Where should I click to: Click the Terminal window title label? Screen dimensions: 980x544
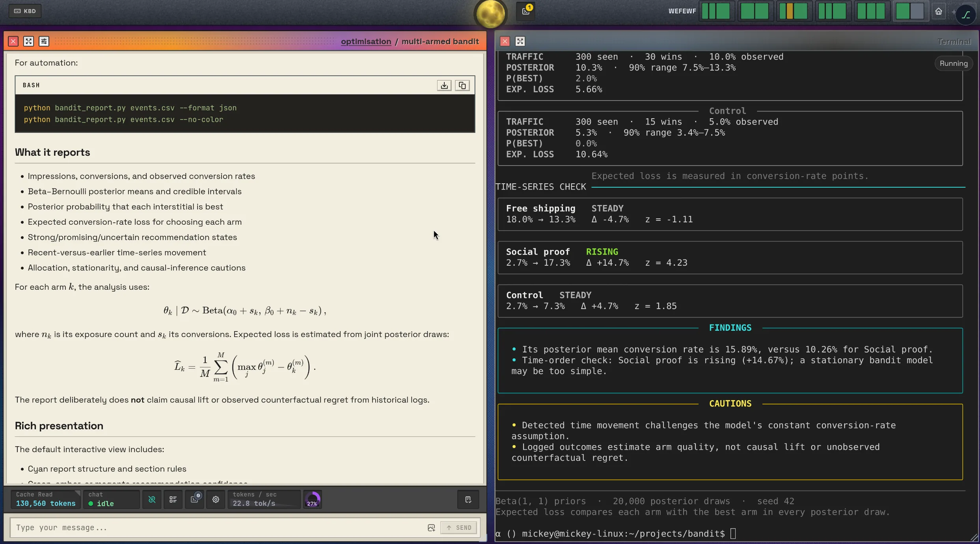954,41
